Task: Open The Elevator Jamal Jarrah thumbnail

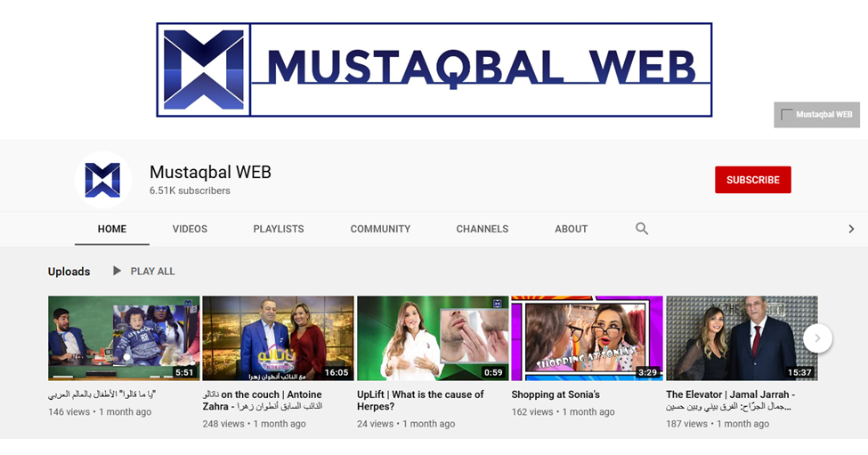Action: click(x=742, y=338)
